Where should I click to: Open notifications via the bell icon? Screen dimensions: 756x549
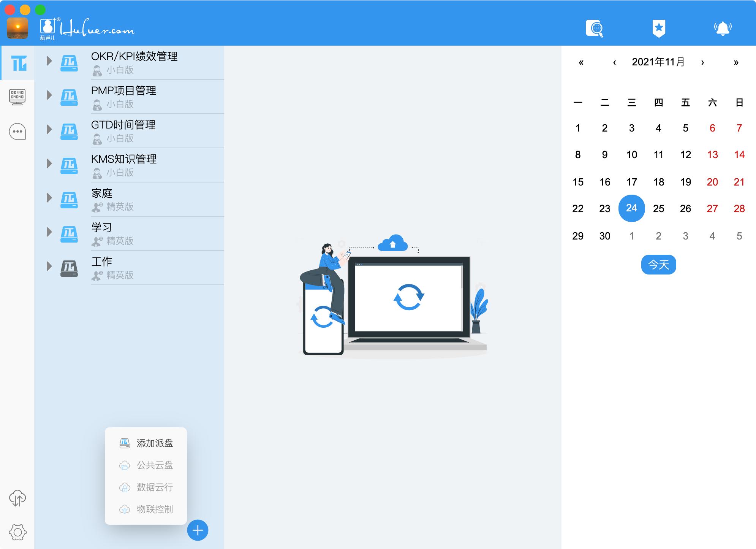pos(722,27)
